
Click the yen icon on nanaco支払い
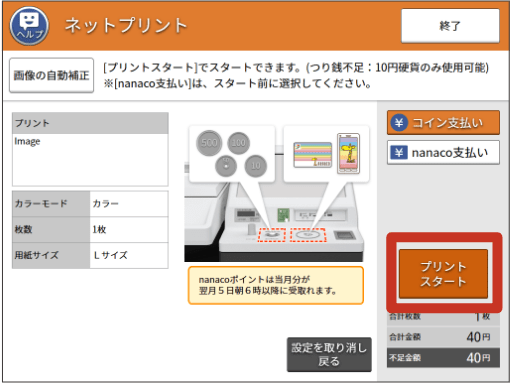(x=399, y=153)
